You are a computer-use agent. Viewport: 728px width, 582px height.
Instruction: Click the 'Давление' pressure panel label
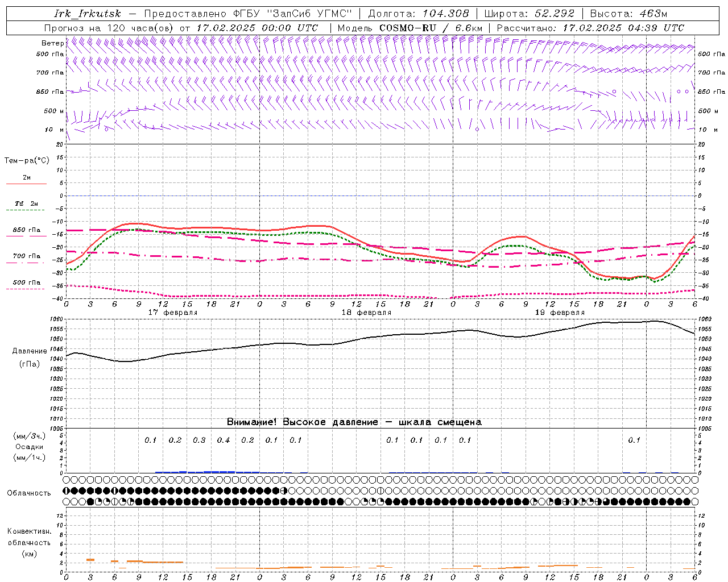(30, 351)
